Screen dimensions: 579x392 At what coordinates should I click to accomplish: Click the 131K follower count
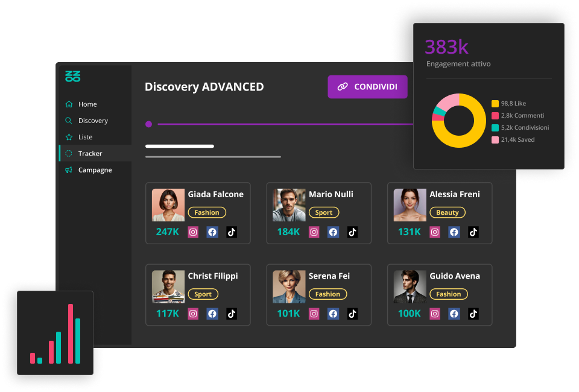[409, 232]
